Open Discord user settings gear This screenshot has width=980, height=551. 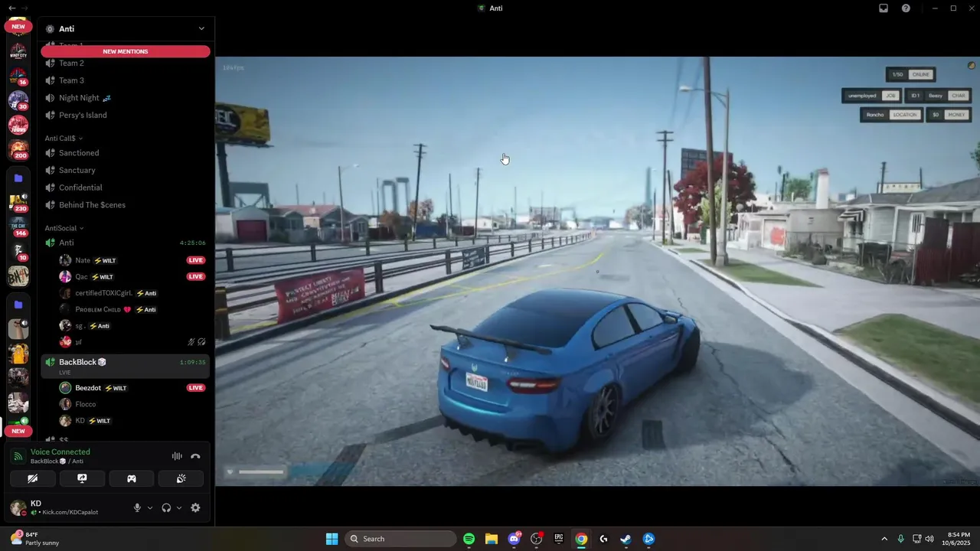coord(195,507)
